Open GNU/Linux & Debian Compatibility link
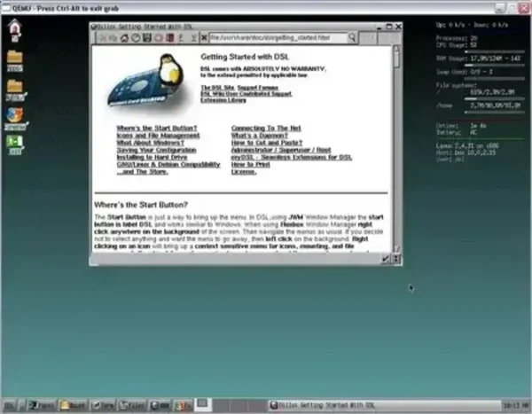The width and height of the screenshot is (532, 414). 168,165
